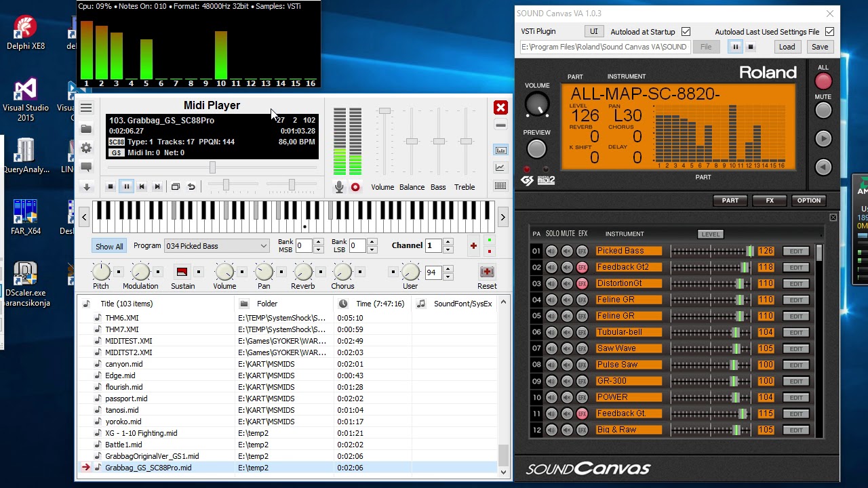Screen dimensions: 868x488
Task: Increase the Channel number stepper
Action: pos(448,242)
